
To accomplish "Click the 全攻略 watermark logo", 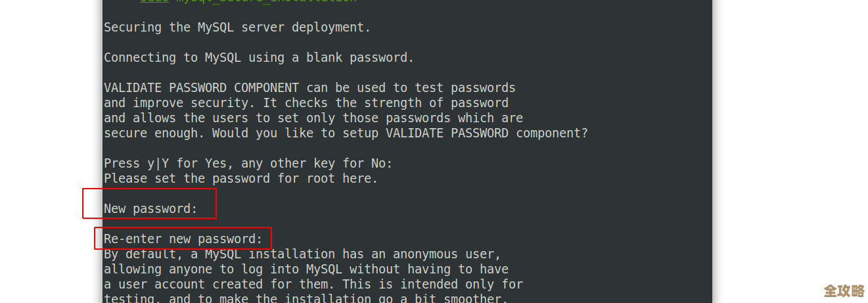I will pyautogui.click(x=844, y=291).
